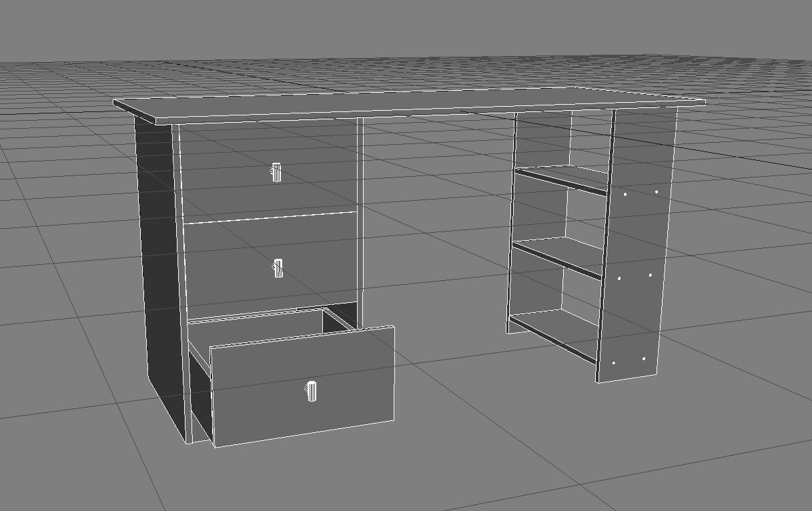Select the right side panel with screw holes
The width and height of the screenshot is (812, 511).
coord(637,244)
